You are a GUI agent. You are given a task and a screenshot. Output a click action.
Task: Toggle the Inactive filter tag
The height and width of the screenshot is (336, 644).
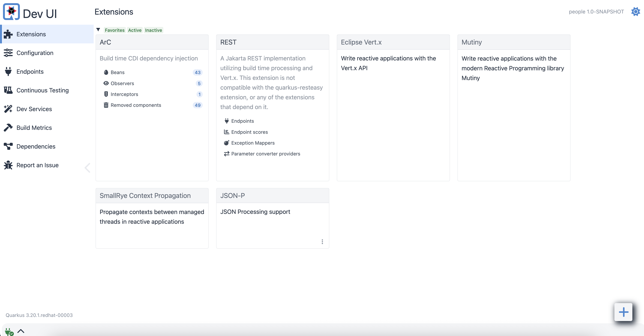tap(153, 30)
